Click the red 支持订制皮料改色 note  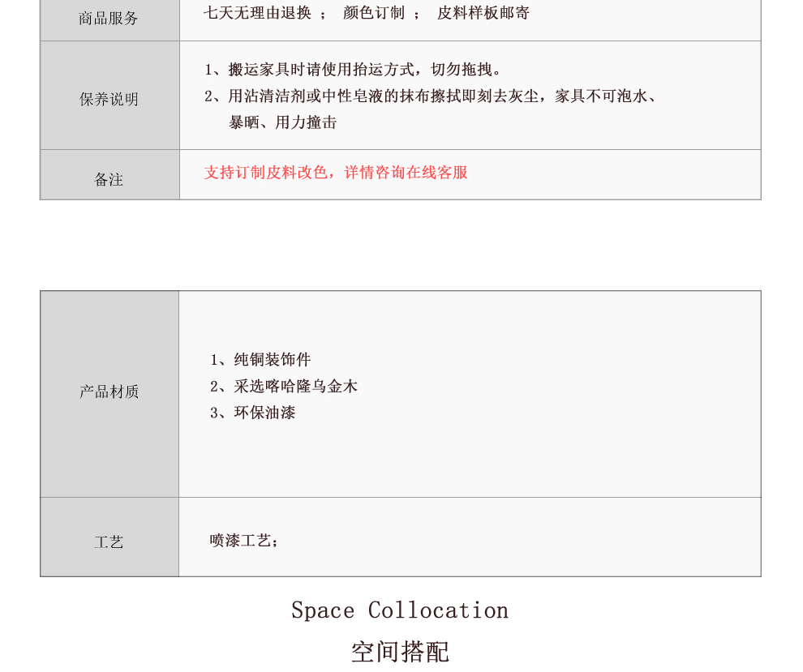(266, 173)
